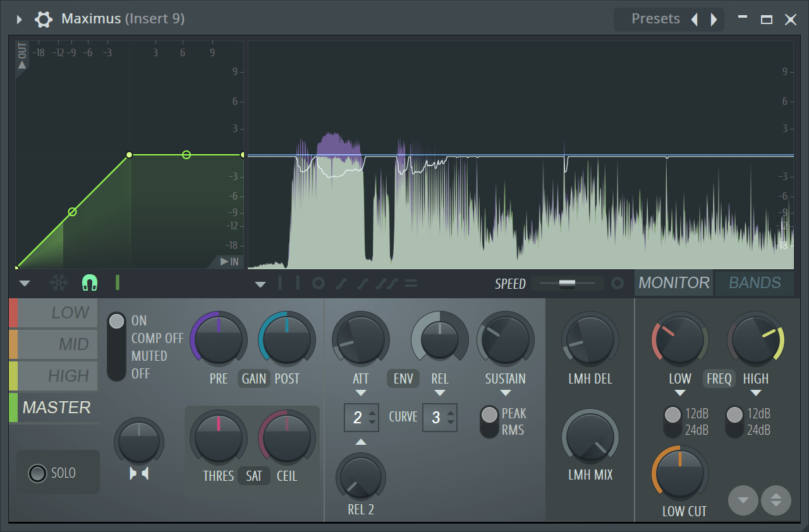The height and width of the screenshot is (532, 809).
Task: Toggle the green magnet snap icon
Action: click(90, 282)
